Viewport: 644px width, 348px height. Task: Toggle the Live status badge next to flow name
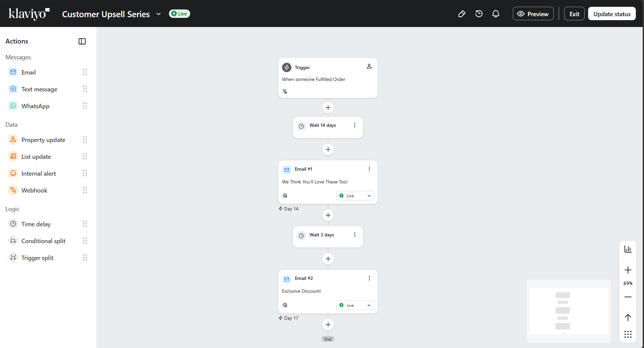[179, 13]
